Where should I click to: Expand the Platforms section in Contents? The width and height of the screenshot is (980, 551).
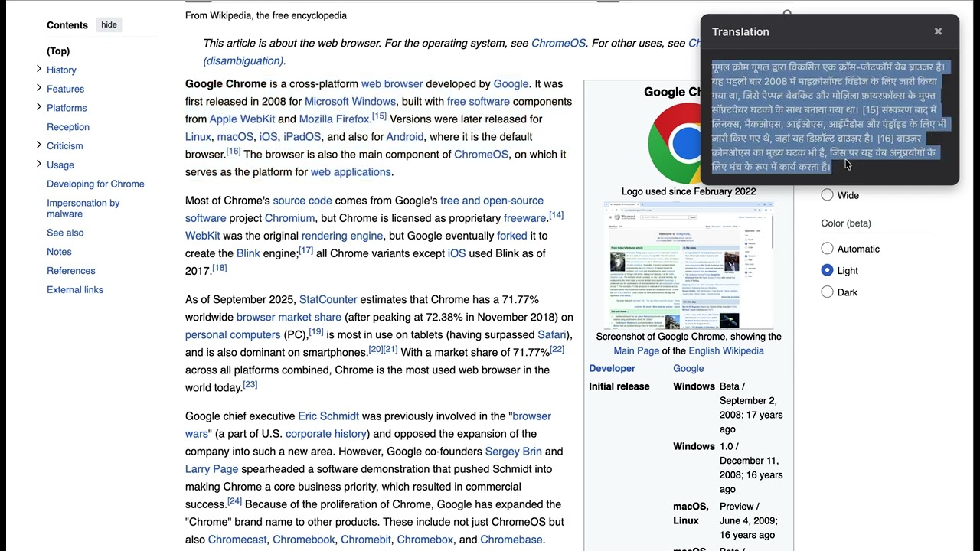(39, 107)
